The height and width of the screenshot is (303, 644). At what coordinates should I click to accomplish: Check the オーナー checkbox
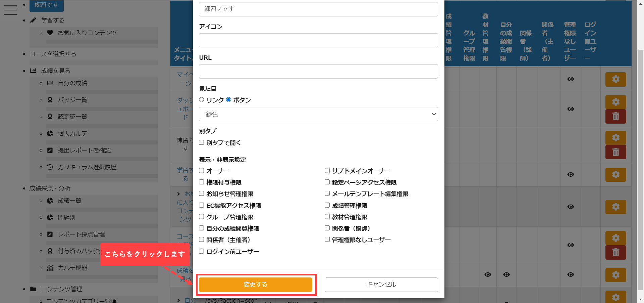[202, 171]
